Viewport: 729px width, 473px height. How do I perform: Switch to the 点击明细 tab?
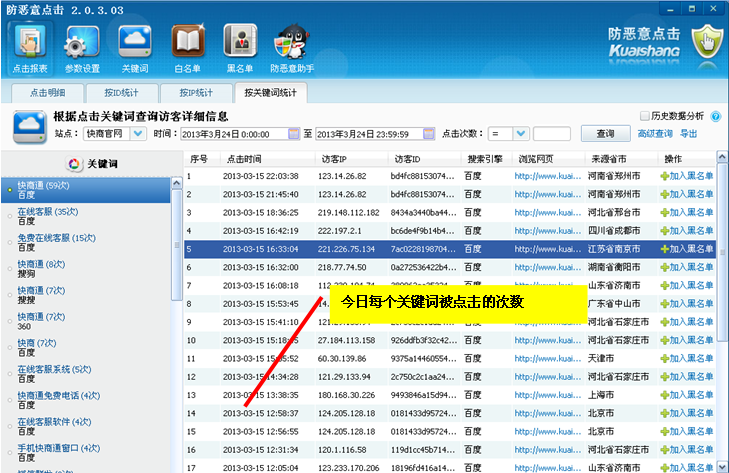pos(47,93)
